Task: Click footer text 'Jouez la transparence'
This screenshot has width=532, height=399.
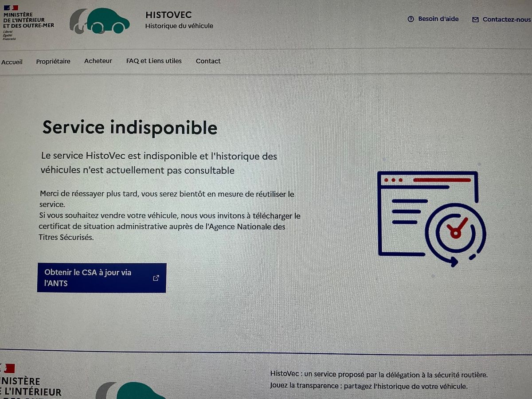Action: [305, 386]
